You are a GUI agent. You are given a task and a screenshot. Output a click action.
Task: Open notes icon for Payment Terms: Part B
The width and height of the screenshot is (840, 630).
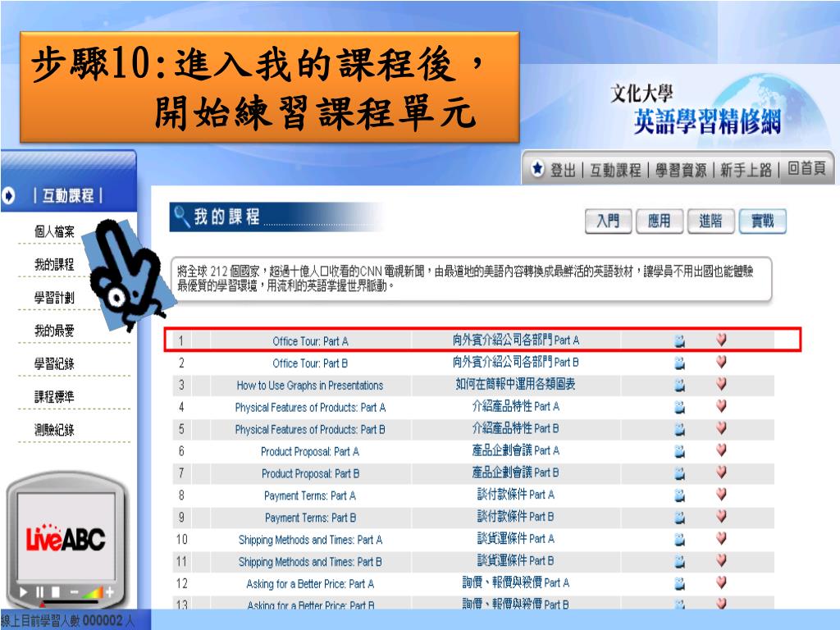(679, 518)
